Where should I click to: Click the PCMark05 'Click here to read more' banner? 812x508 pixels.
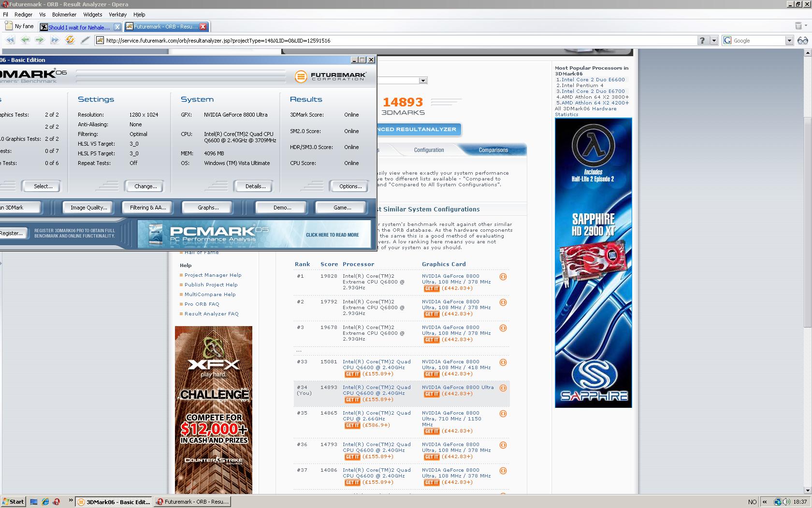[x=254, y=234]
